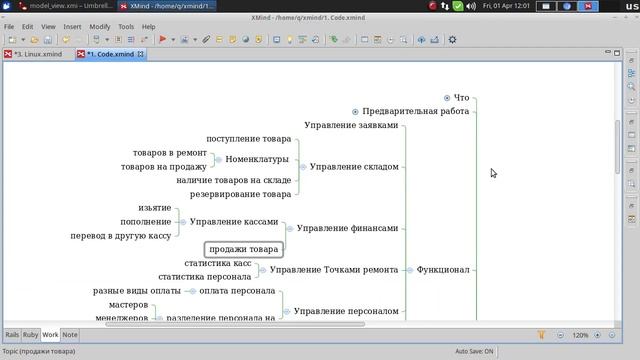Collapse the Предварительная работа topic
The height and width of the screenshot is (360, 640).
pos(355,112)
